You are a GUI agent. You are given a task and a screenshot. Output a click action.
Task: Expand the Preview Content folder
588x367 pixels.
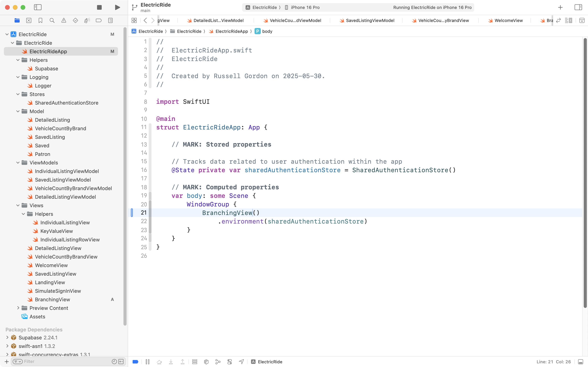18,308
